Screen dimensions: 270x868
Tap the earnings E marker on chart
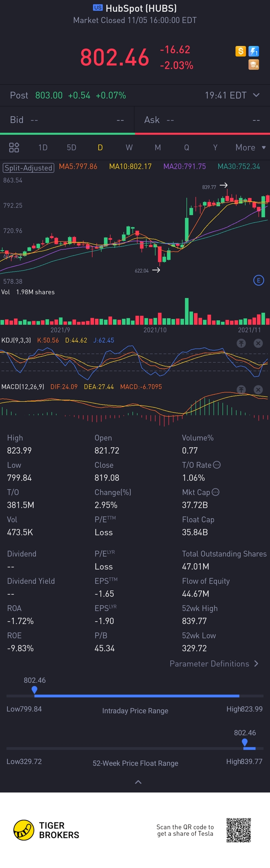coord(258,280)
